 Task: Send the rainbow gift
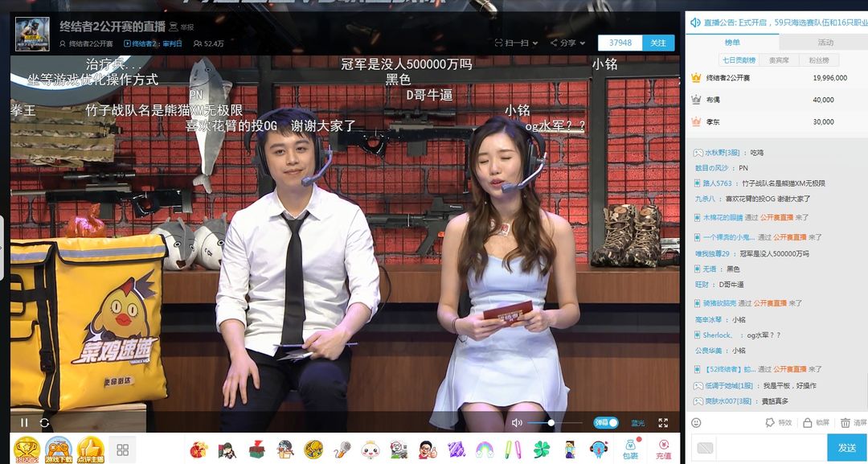(x=485, y=449)
